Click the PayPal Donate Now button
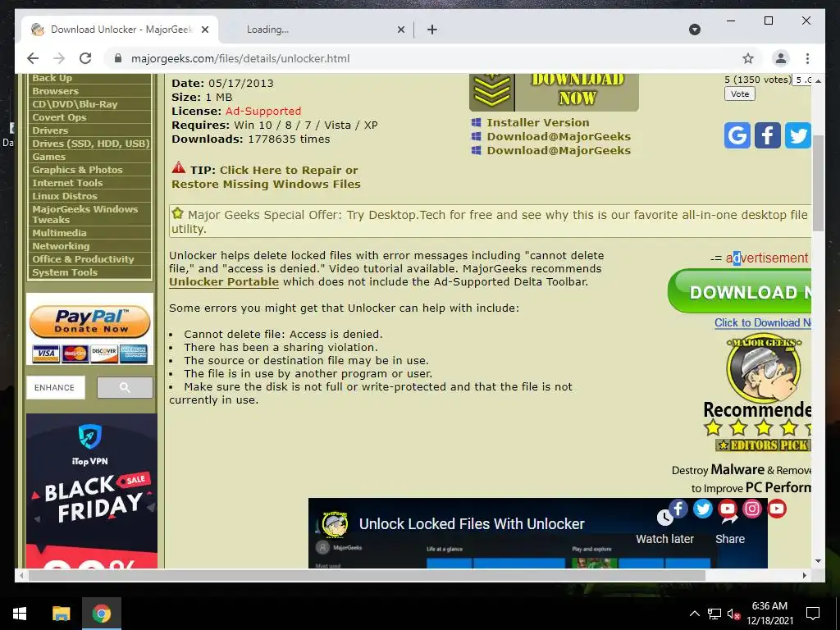The width and height of the screenshot is (840, 630). click(x=89, y=322)
